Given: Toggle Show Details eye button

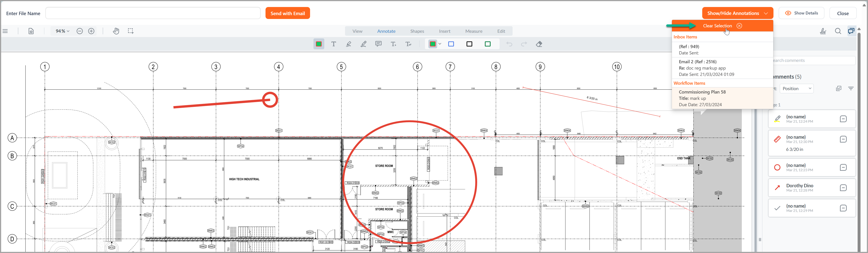Looking at the screenshot, I should 801,13.
